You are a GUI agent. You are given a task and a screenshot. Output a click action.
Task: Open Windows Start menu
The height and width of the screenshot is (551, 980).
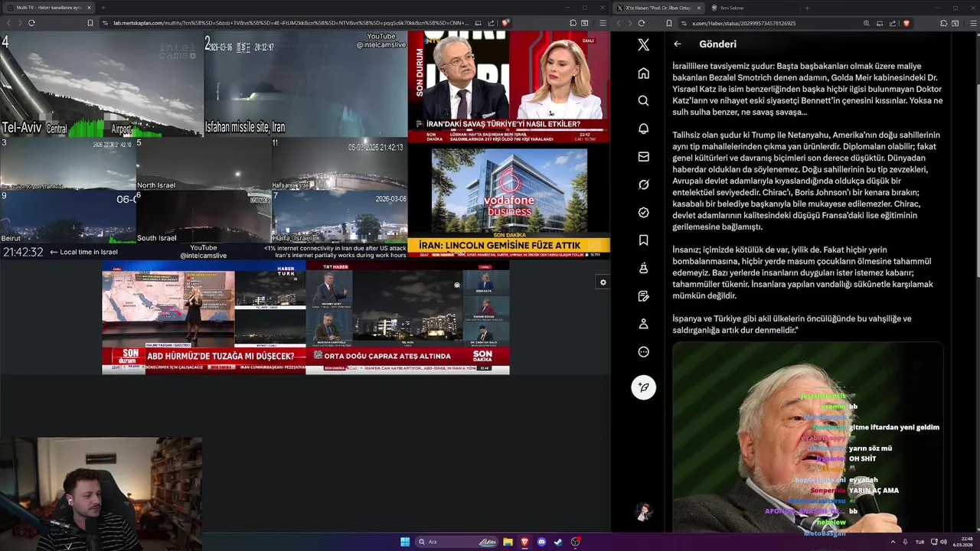405,542
